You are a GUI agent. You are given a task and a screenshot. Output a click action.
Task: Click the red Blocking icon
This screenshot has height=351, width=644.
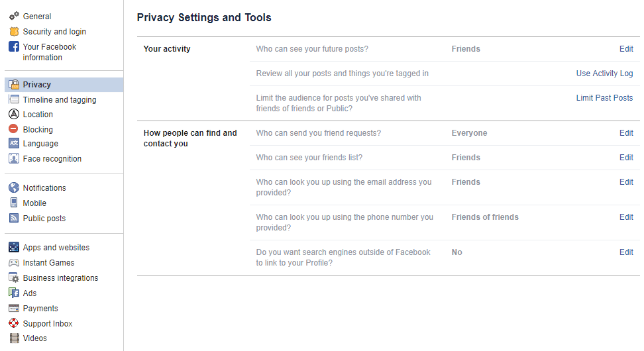click(x=14, y=130)
